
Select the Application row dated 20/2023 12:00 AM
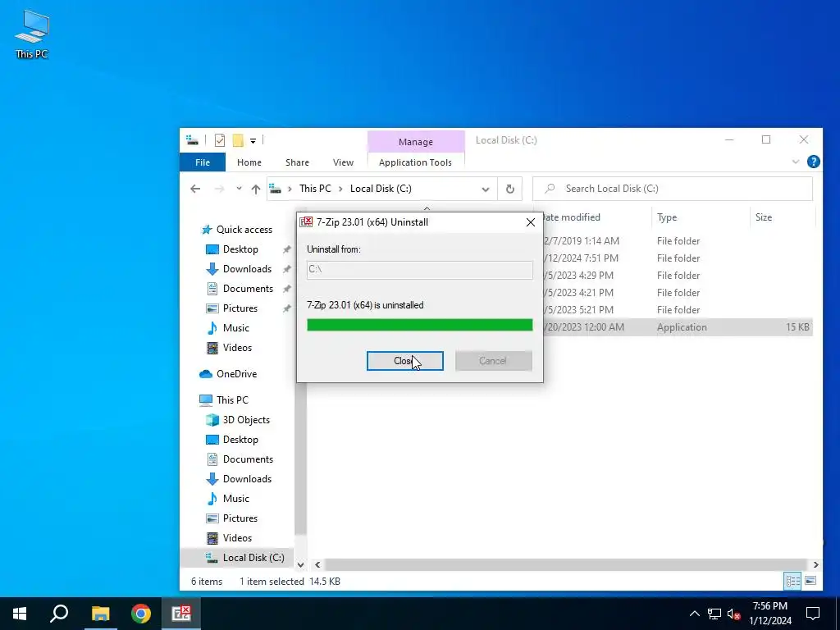point(678,327)
